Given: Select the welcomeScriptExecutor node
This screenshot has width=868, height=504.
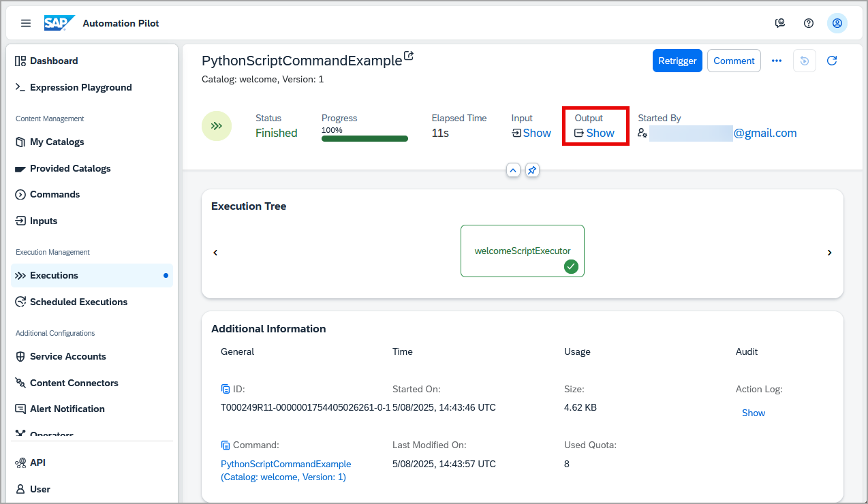Looking at the screenshot, I should [x=523, y=251].
